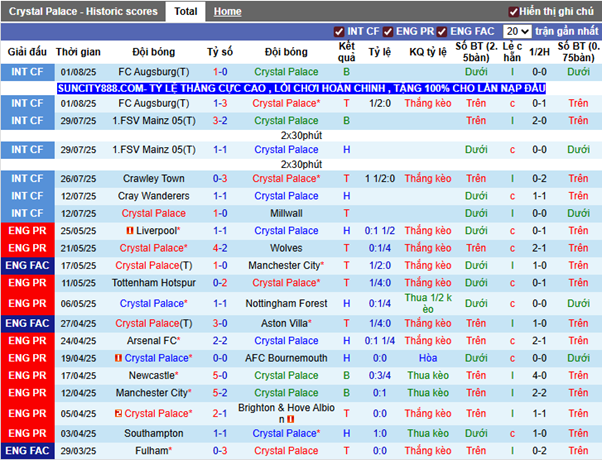This screenshot has height=460, width=602.
Task: Click the 'Kết quả' column header
Action: [346, 52]
